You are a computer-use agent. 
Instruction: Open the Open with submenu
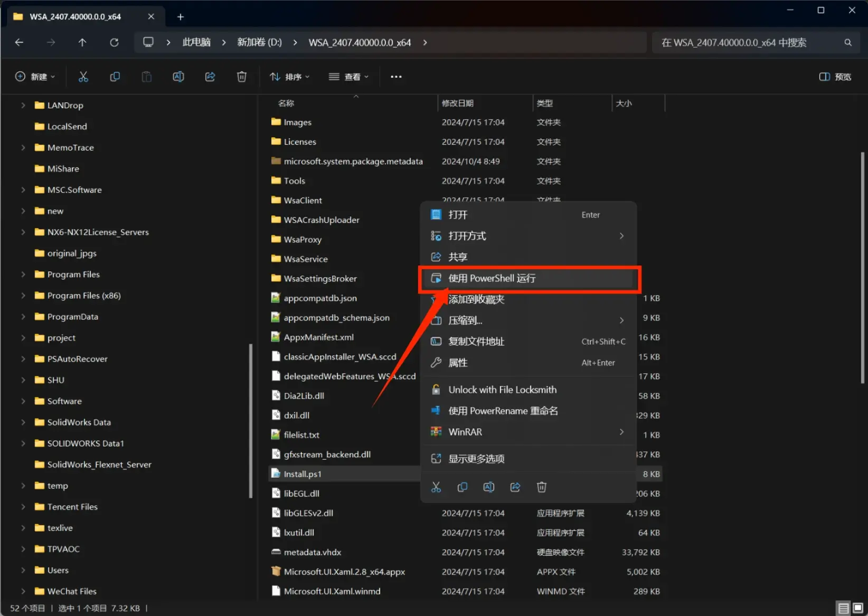[x=528, y=236]
